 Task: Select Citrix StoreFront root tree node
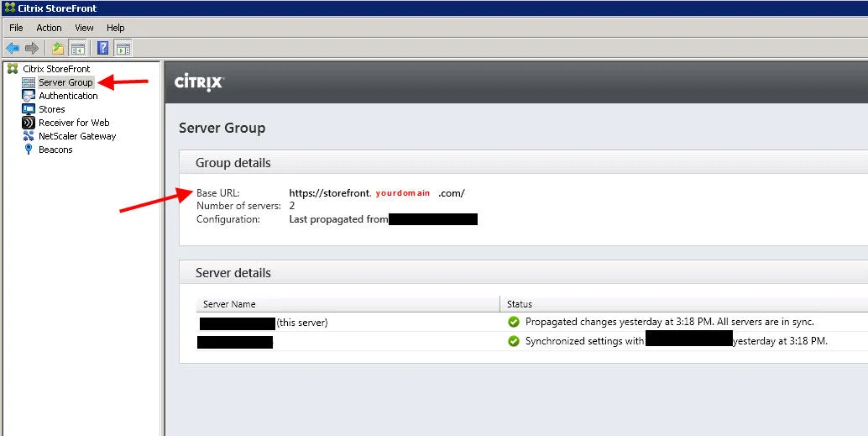click(56, 69)
